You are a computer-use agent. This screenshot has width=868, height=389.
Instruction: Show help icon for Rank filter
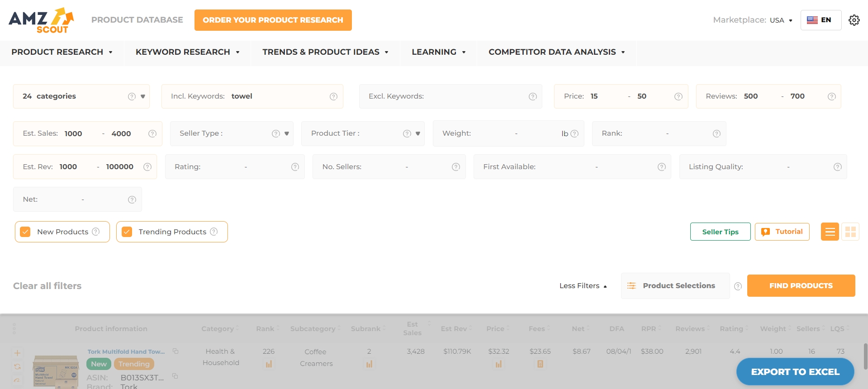click(716, 133)
